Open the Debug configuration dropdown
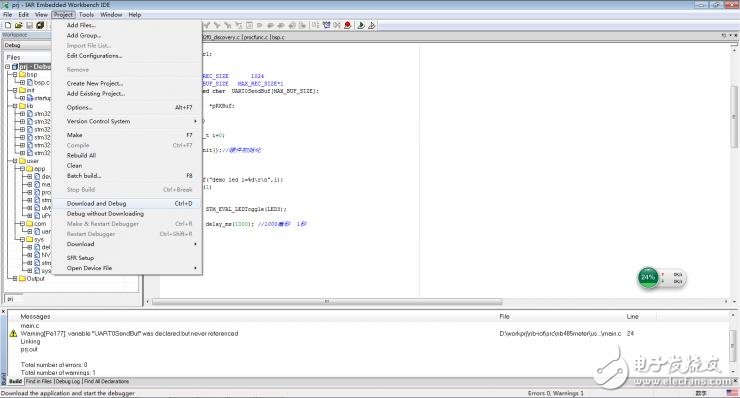 pos(27,45)
